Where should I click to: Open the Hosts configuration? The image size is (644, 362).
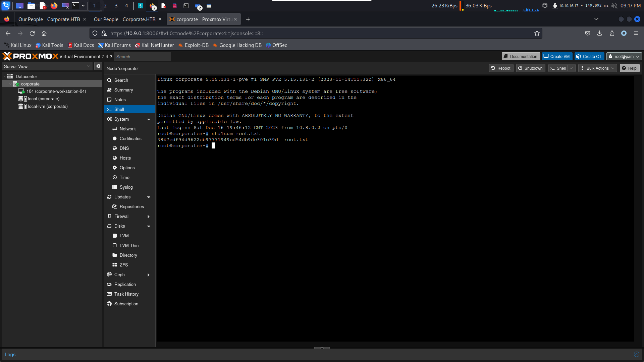pos(125,158)
